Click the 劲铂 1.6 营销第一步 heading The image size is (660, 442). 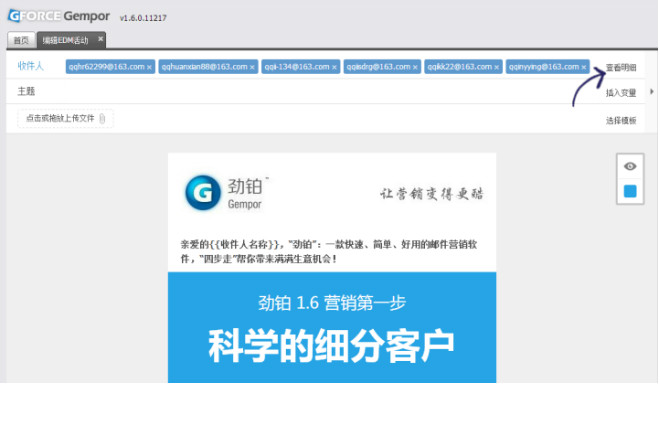(332, 303)
